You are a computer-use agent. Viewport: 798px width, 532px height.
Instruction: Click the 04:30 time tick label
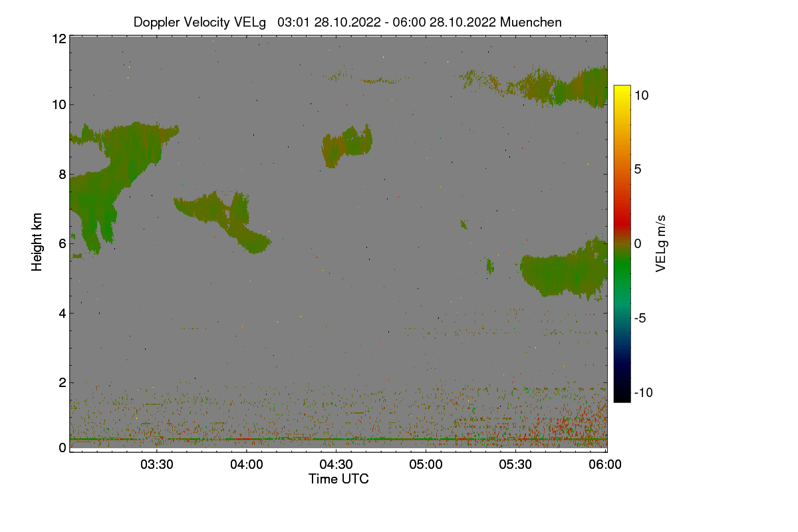click(336, 464)
